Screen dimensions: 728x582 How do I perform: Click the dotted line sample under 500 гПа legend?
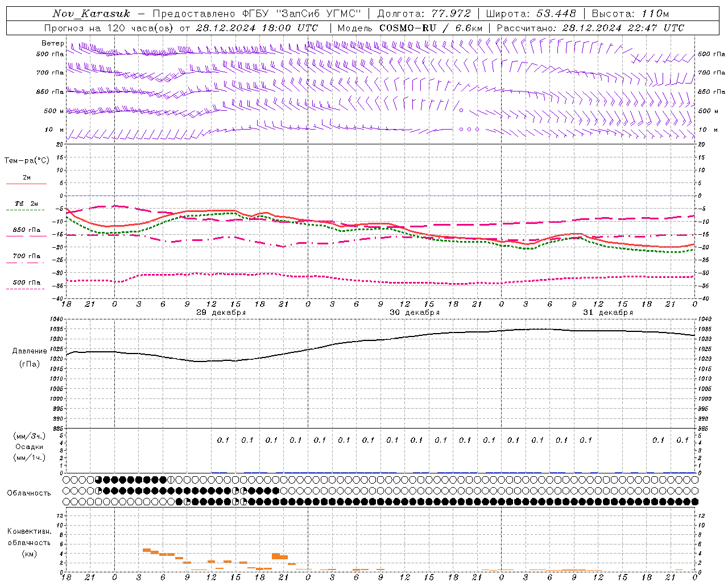point(25,289)
